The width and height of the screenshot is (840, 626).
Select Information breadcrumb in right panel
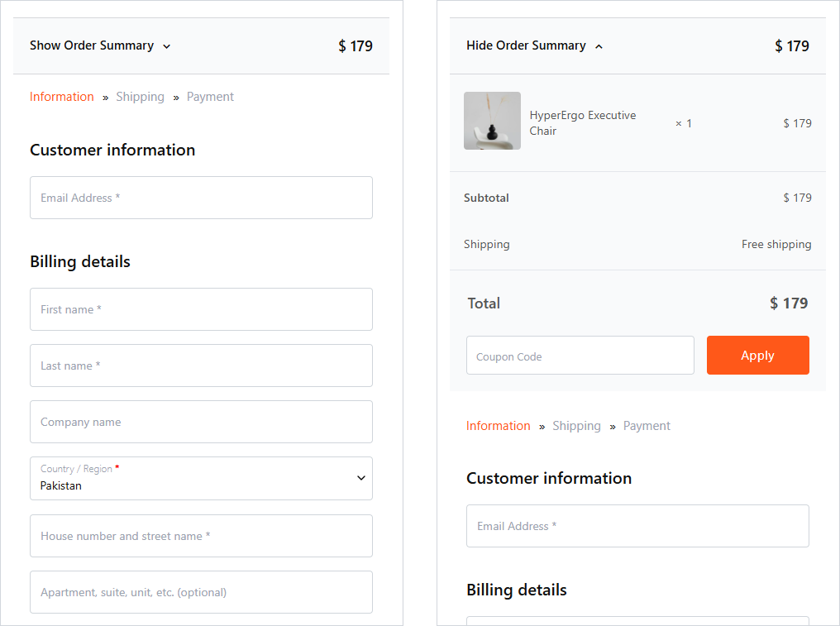(x=499, y=426)
